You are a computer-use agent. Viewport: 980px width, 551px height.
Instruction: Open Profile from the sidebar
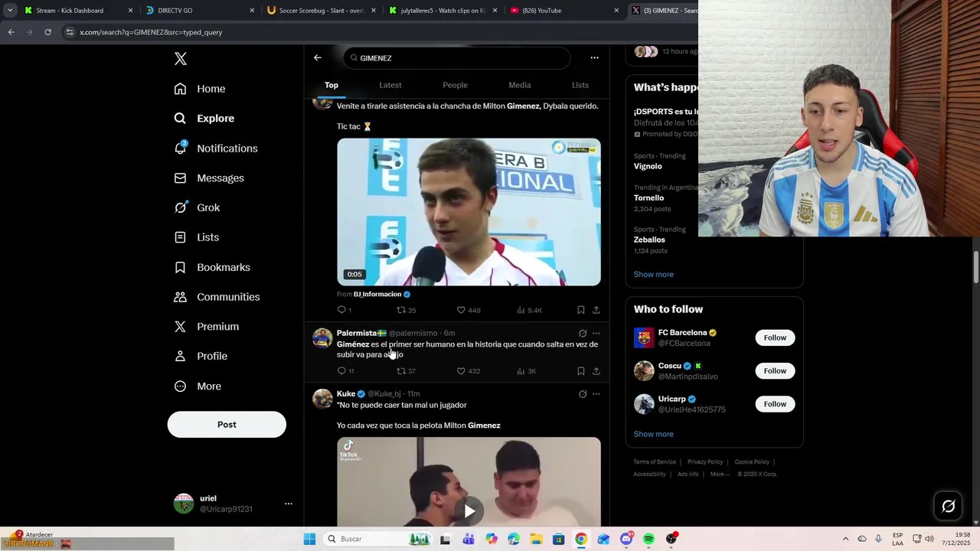(201, 357)
